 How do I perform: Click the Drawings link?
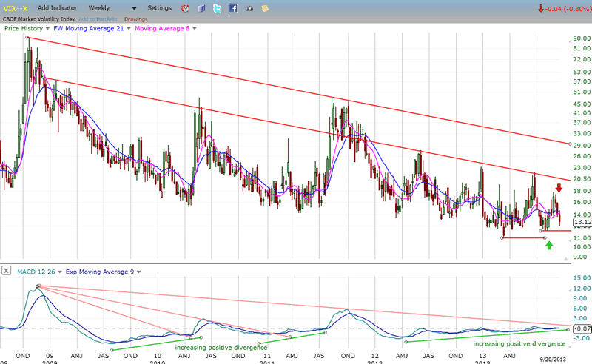coord(135,18)
